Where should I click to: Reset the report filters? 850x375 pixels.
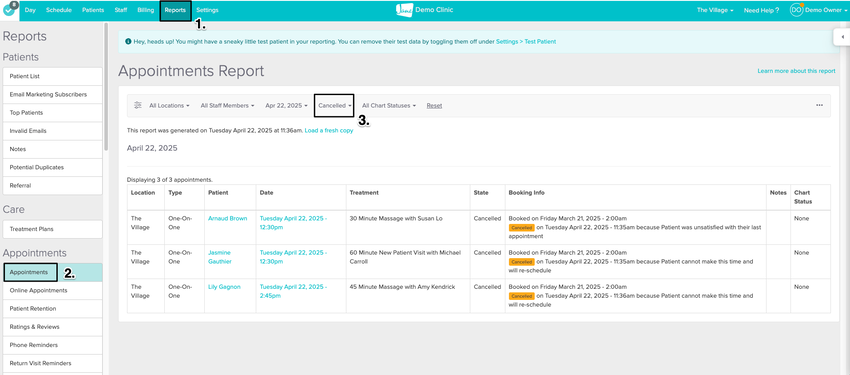click(x=434, y=106)
